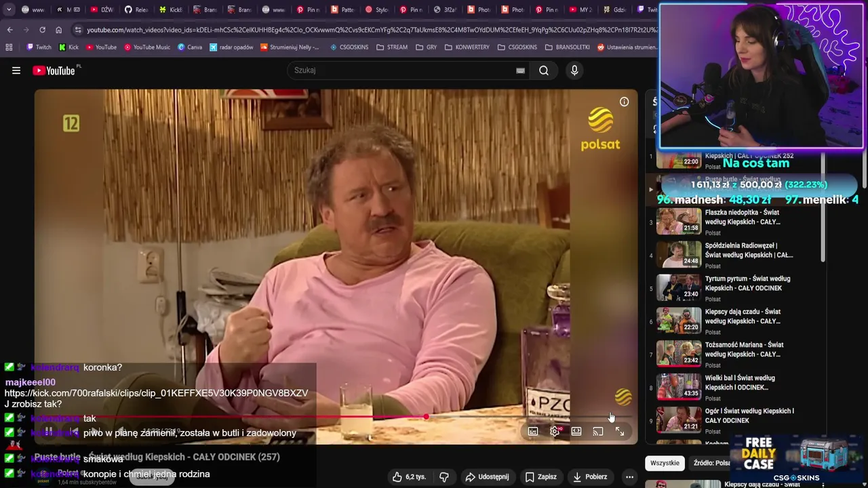The height and width of the screenshot is (488, 868).
Task: Click the Udostępnij share button
Action: tap(487, 476)
